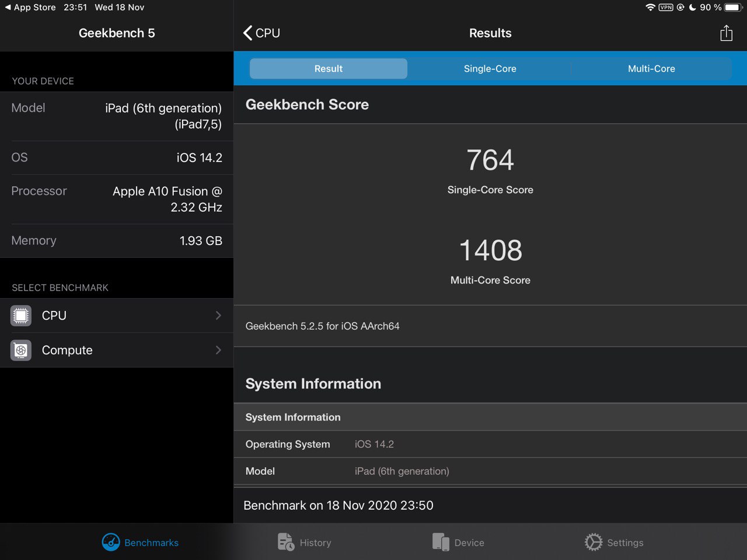Select the 764 single-core score value
The height and width of the screenshot is (560, 747).
[490, 160]
